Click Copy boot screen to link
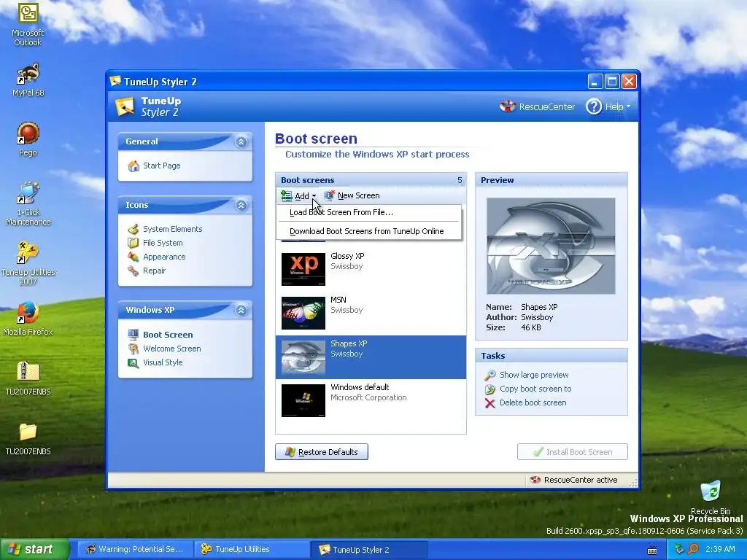 (535, 389)
